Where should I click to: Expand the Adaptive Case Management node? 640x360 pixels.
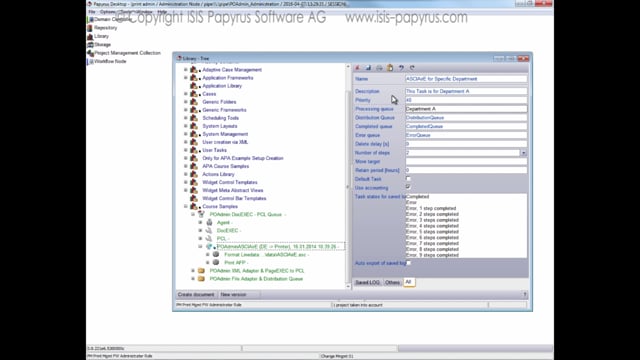point(186,70)
